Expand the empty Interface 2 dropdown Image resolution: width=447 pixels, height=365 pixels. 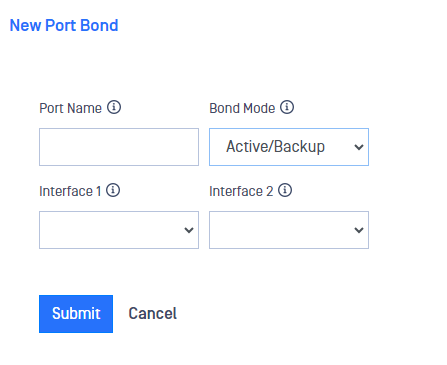[289, 230]
